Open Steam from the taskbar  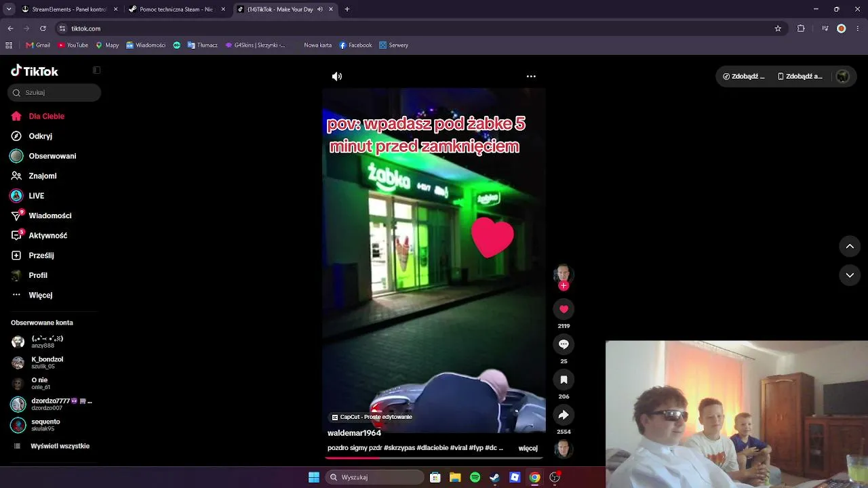[495, 477]
